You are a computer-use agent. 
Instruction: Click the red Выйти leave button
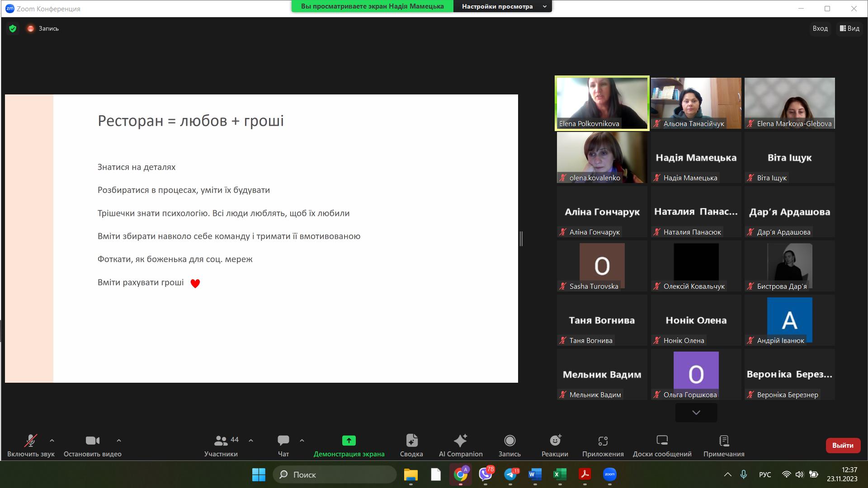(x=842, y=445)
